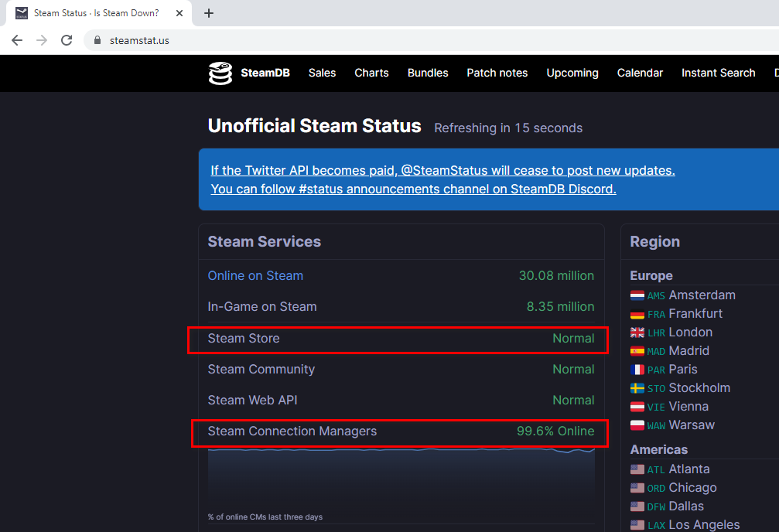Click the browser back arrow

pyautogui.click(x=17, y=40)
